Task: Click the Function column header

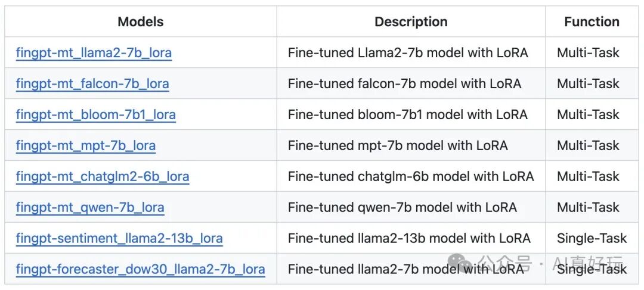Action: pyautogui.click(x=592, y=22)
